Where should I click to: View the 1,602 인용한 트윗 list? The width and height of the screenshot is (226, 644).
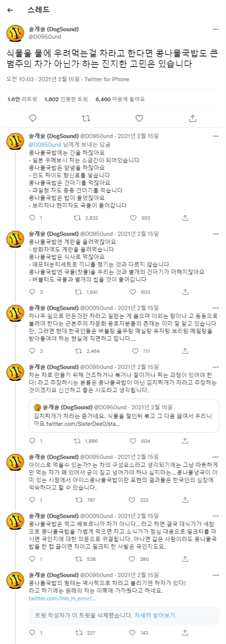click(66, 99)
